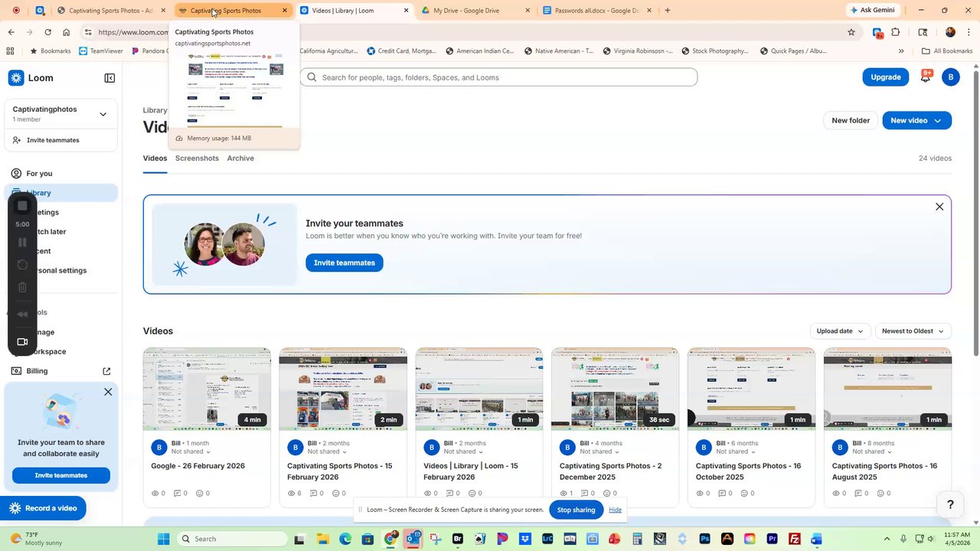980x551 pixels.
Task: Open the Captivating Sports Photos 15 February thumbnail
Action: coord(343,389)
